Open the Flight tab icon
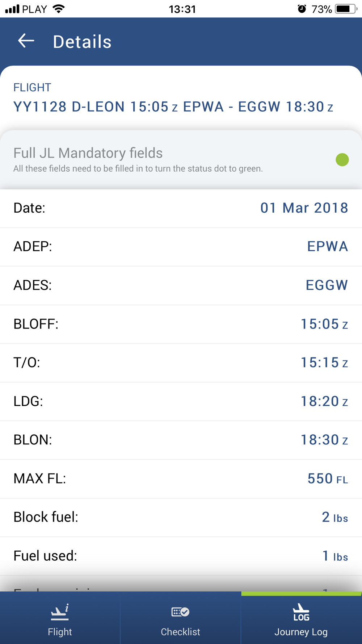The height and width of the screenshot is (644, 362). point(60,612)
